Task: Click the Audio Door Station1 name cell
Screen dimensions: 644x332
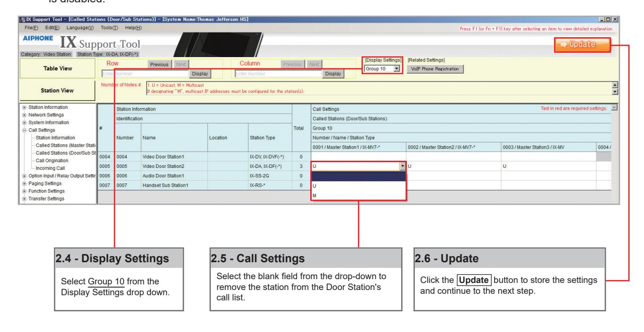Action: [x=174, y=175]
